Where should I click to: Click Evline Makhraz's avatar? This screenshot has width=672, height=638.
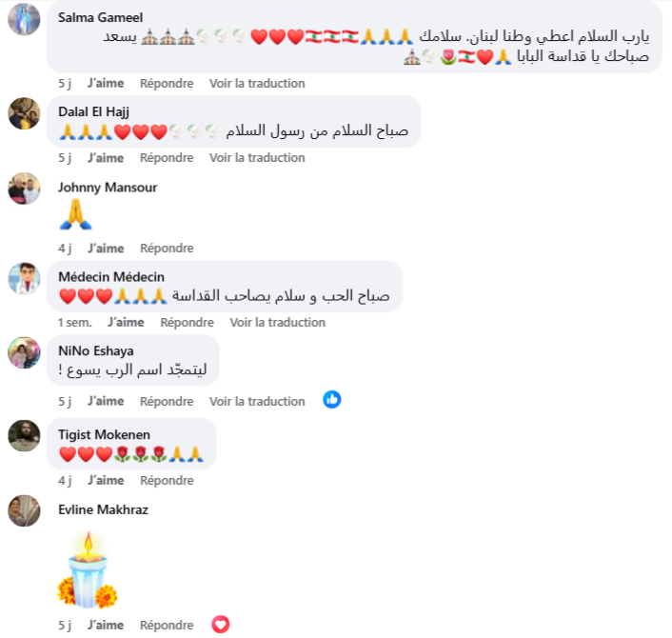pyautogui.click(x=24, y=510)
